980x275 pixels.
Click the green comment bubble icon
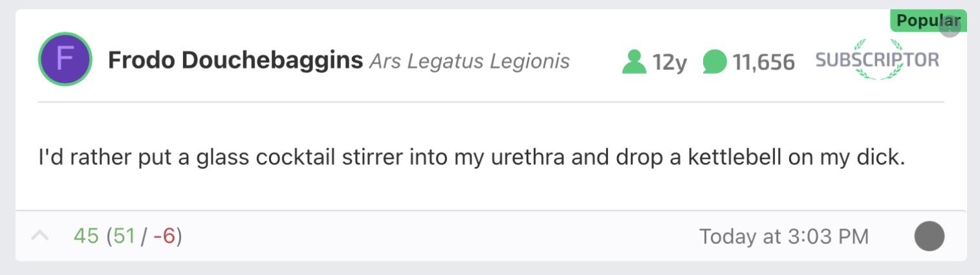click(715, 62)
